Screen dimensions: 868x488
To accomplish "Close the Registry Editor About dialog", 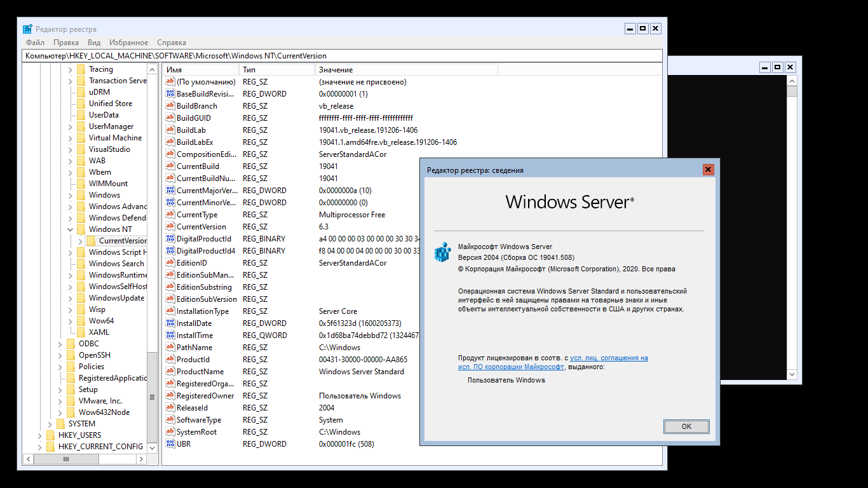I will [x=708, y=170].
